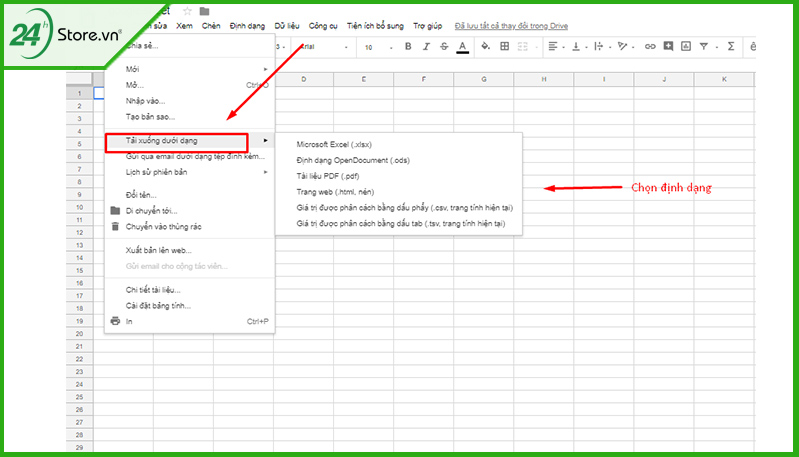
Task: Choose Đổi tên... menu entry
Action: point(190,195)
